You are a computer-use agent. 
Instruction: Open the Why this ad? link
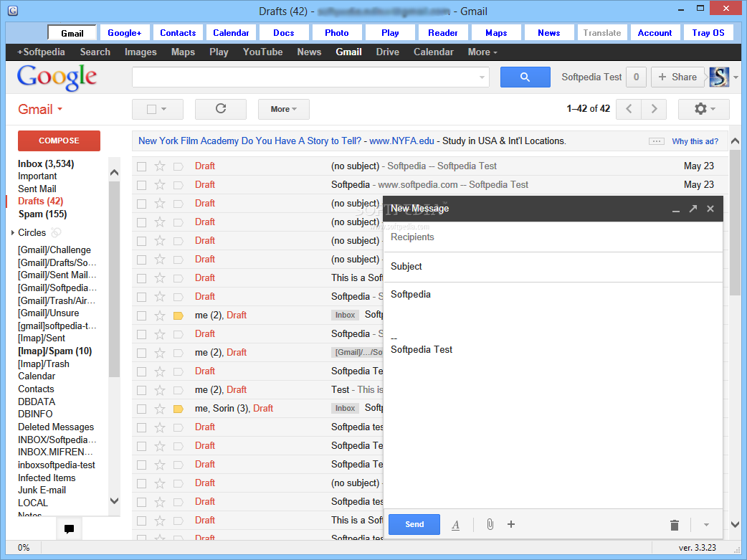point(695,141)
